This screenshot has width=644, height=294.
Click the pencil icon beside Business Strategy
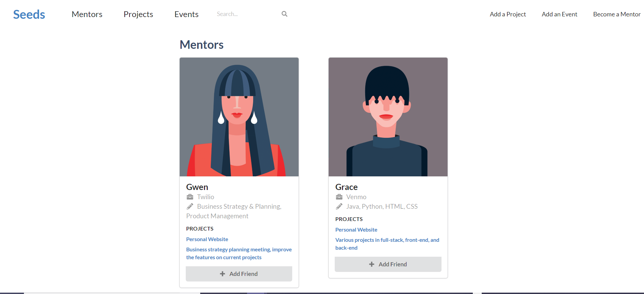point(190,206)
